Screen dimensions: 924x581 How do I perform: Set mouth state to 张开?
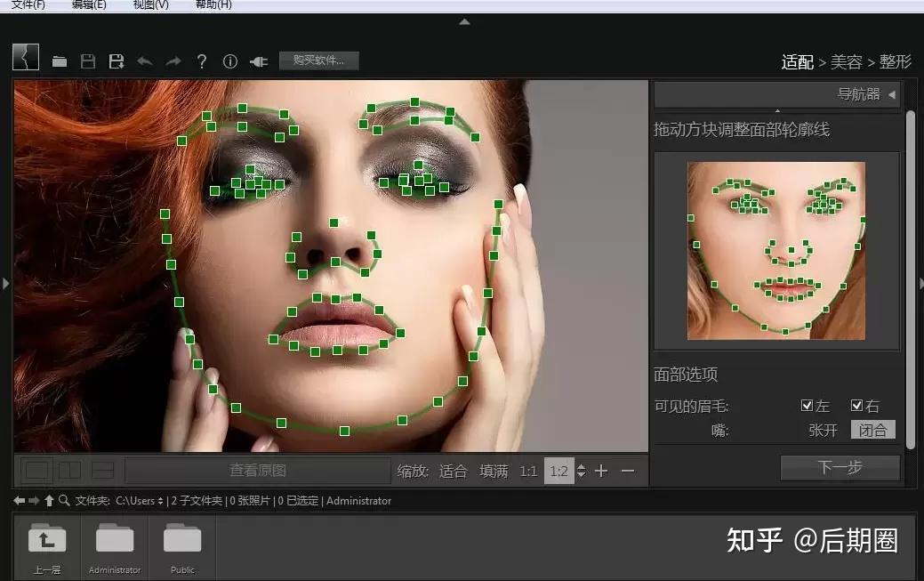822,429
